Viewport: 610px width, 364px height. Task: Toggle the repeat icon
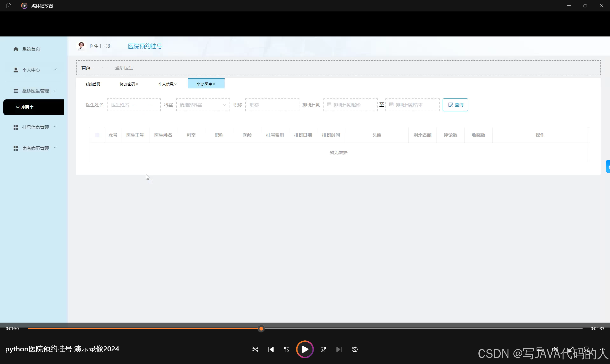coord(354,349)
